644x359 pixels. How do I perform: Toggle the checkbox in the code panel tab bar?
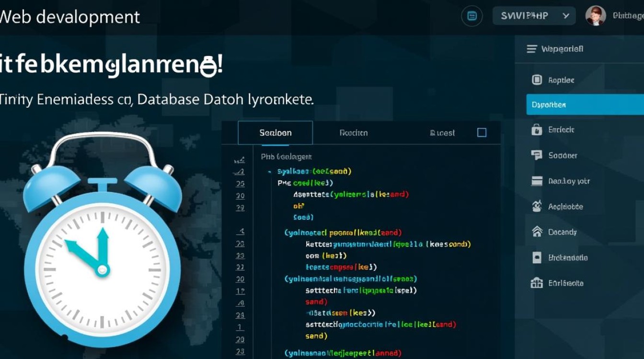[482, 133]
